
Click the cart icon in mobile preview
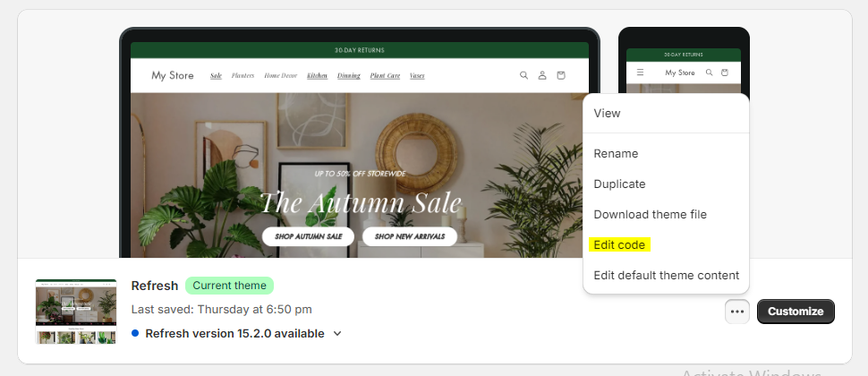(725, 72)
